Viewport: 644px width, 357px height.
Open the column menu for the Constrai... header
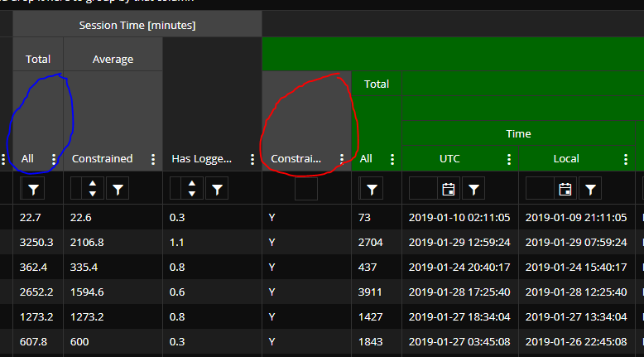click(x=342, y=159)
